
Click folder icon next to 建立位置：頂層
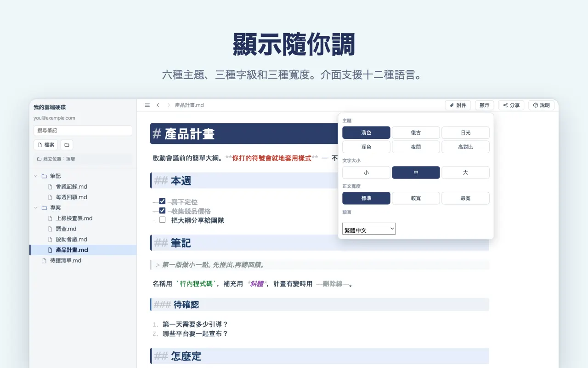39,159
